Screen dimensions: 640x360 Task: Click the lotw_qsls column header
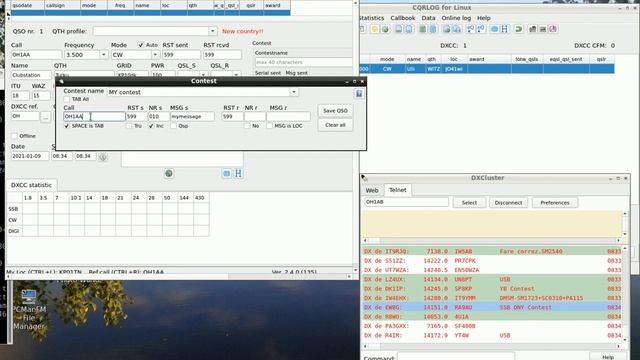(x=527, y=59)
